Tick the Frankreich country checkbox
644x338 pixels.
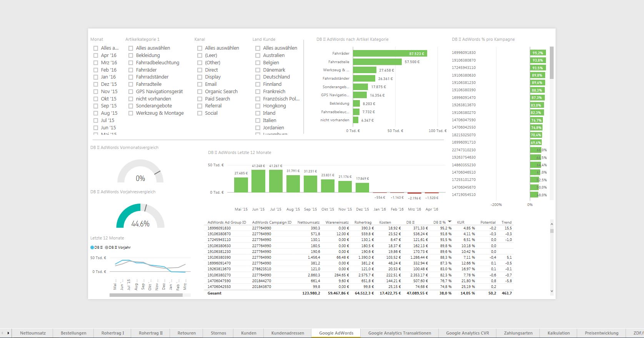pos(258,92)
